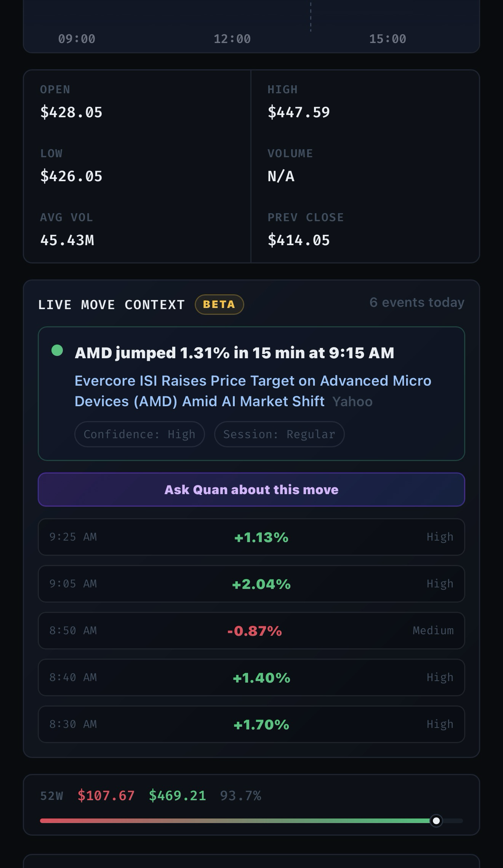Viewport: 503px width, 868px height.
Task: Open the 8:40 AM +1.40% event row
Action: point(251,677)
